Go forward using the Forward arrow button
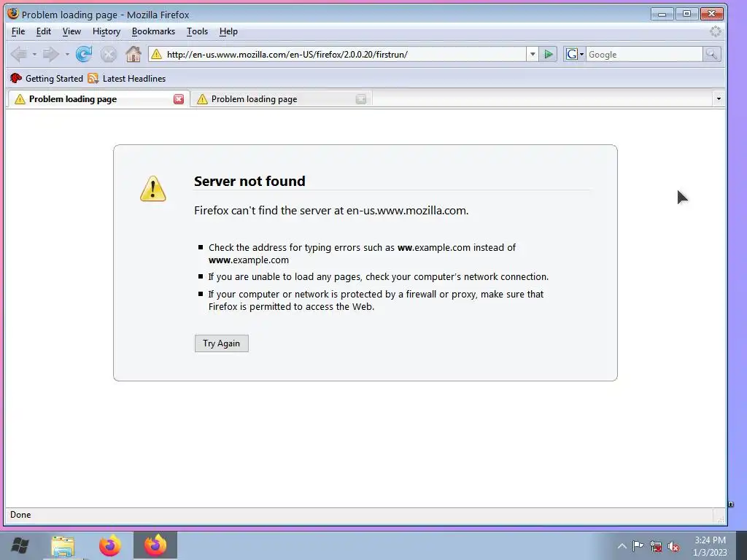Viewport: 747px width, 560px height. pyautogui.click(x=50, y=54)
